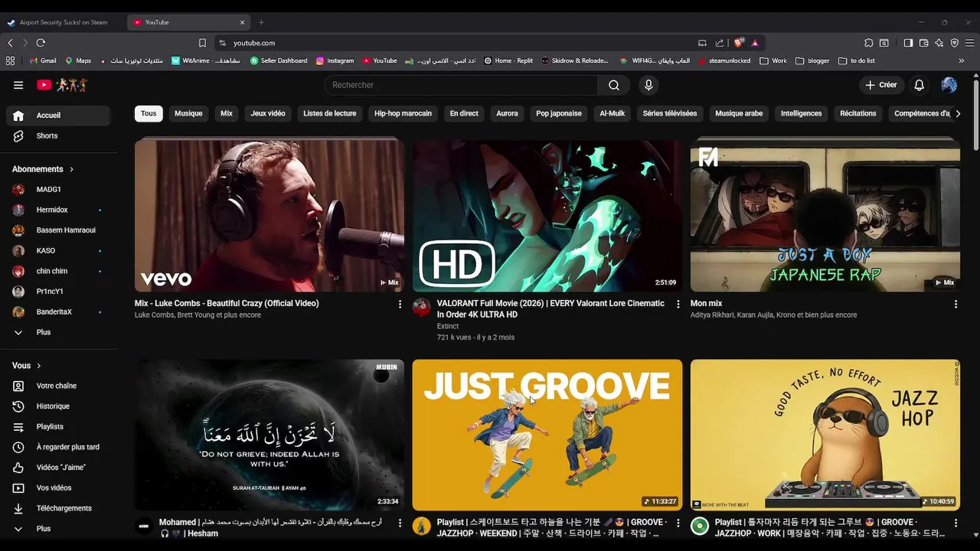Open the Work bookmarks folder
Screen dimensions: 980x551
pyautogui.click(x=773, y=60)
